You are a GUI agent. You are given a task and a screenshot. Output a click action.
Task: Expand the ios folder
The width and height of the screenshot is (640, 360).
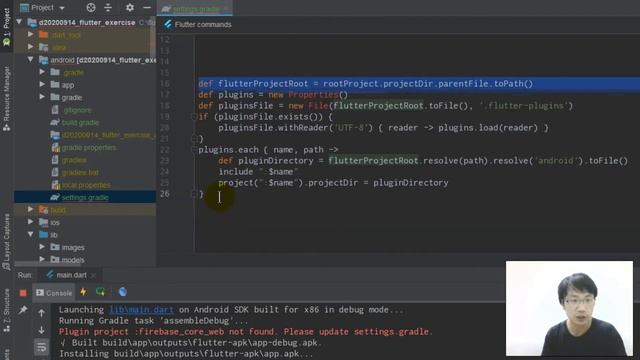pyautogui.click(x=31, y=222)
